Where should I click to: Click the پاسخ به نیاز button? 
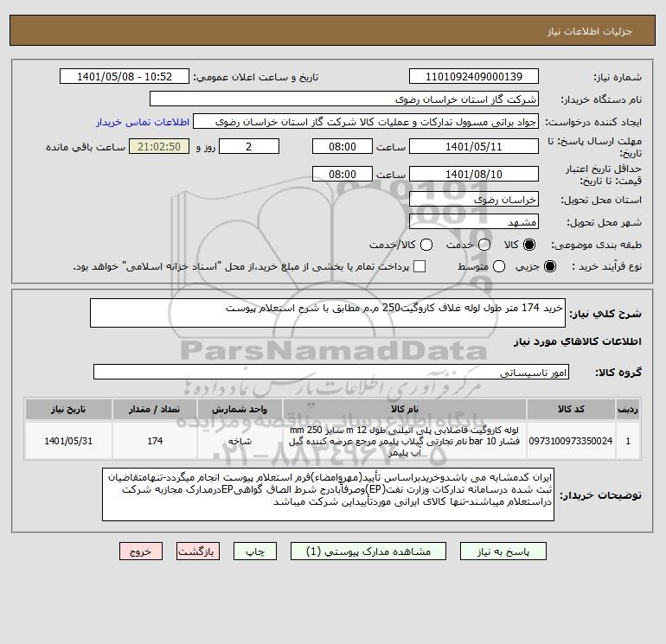point(503,552)
